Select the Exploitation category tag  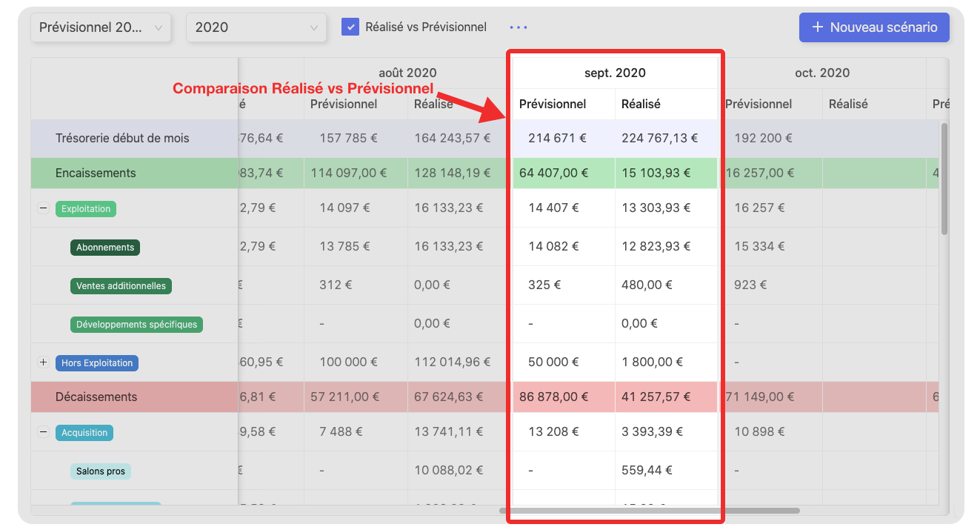click(x=86, y=209)
